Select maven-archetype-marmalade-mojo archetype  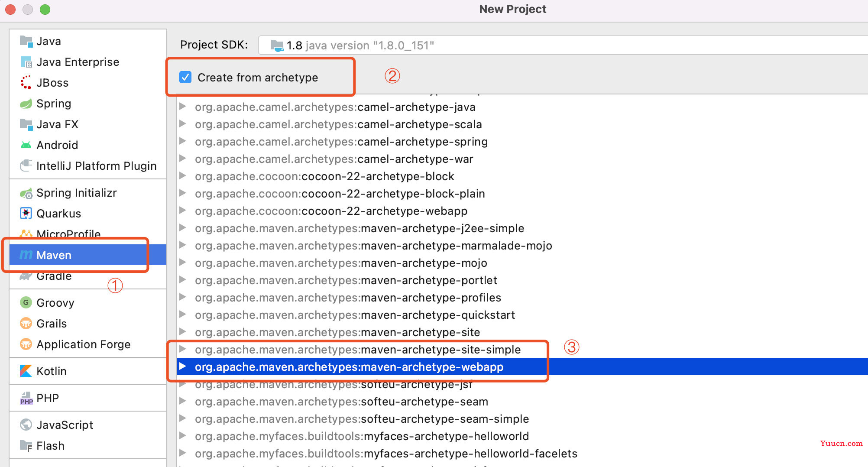[x=522, y=246]
